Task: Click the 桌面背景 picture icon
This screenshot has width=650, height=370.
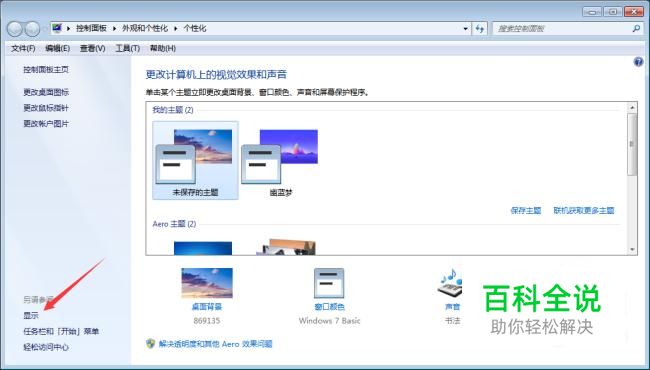Action: (x=207, y=283)
